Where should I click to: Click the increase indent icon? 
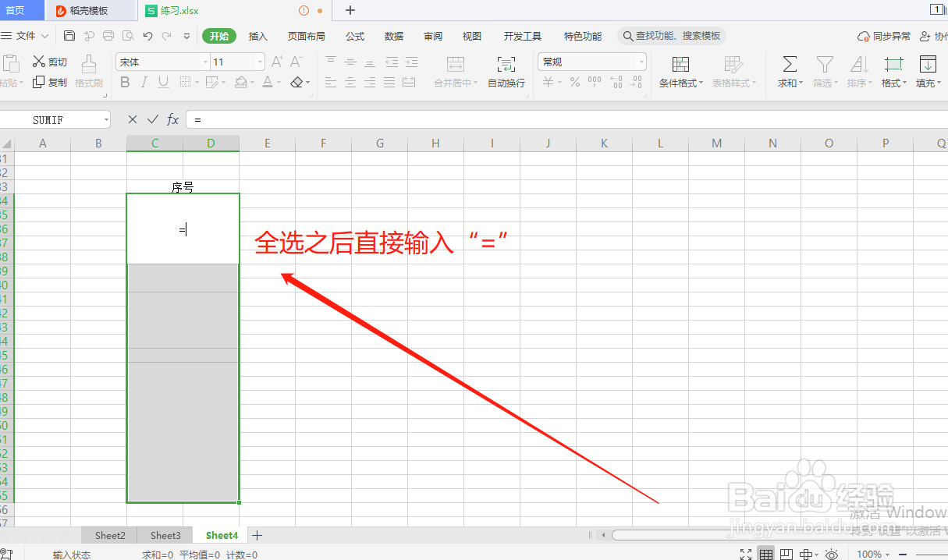coord(410,62)
